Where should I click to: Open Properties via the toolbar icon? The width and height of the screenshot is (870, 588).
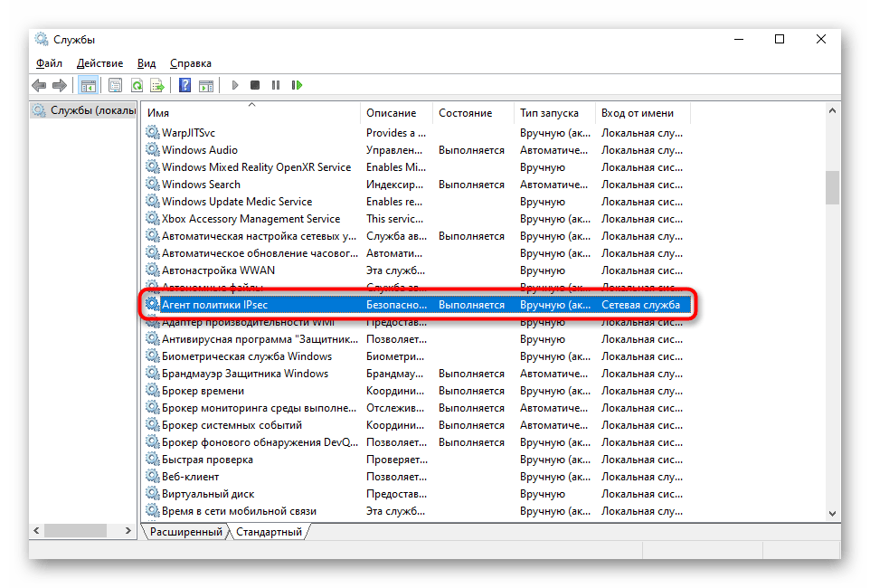[x=116, y=86]
